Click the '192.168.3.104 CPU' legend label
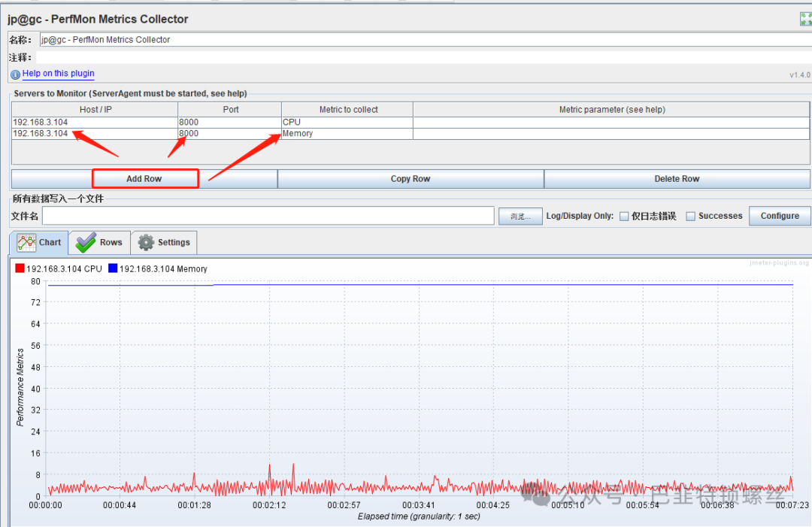This screenshot has width=812, height=527. (x=64, y=268)
